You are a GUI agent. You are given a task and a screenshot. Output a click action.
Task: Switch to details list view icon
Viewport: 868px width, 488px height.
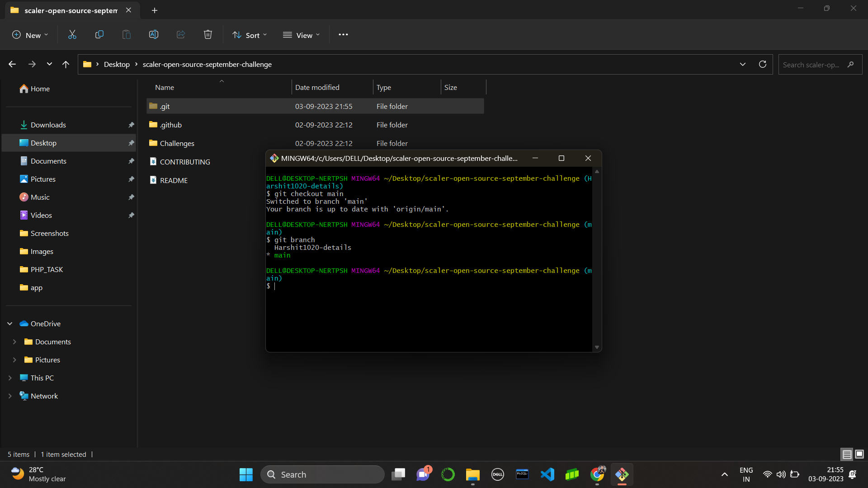click(847, 454)
